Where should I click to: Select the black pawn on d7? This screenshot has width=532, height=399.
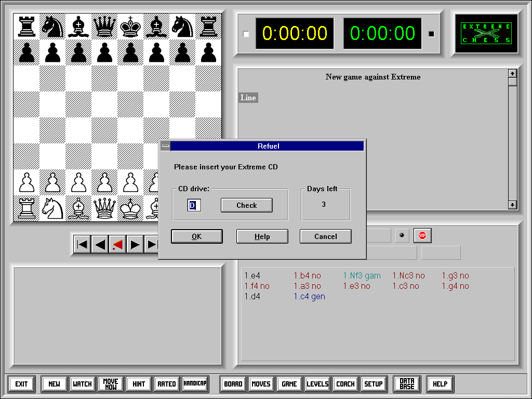tap(104, 52)
